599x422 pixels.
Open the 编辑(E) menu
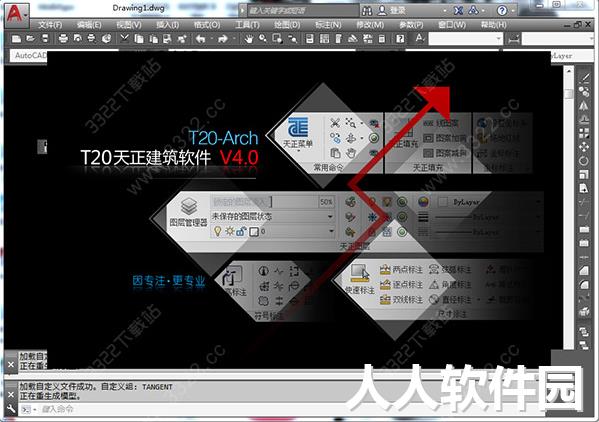(x=89, y=25)
